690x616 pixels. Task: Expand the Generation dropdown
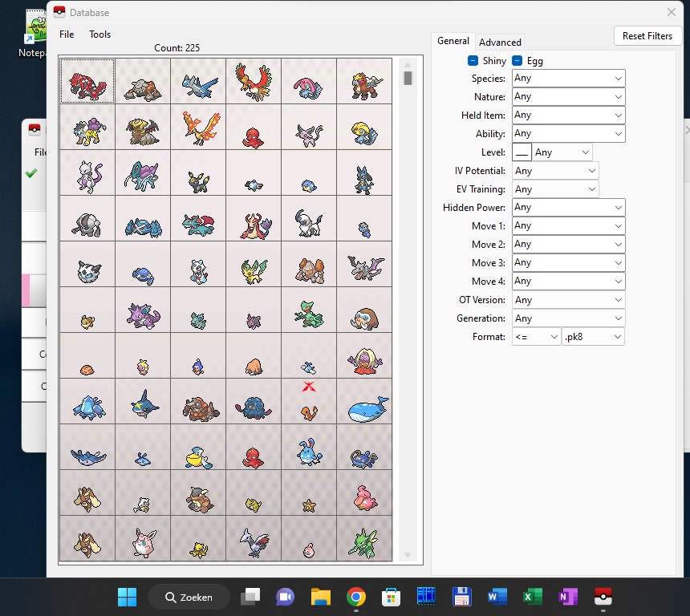[568, 318]
